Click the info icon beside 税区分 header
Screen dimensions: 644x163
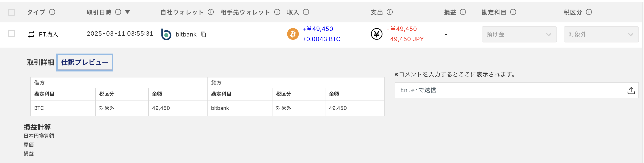(x=589, y=12)
